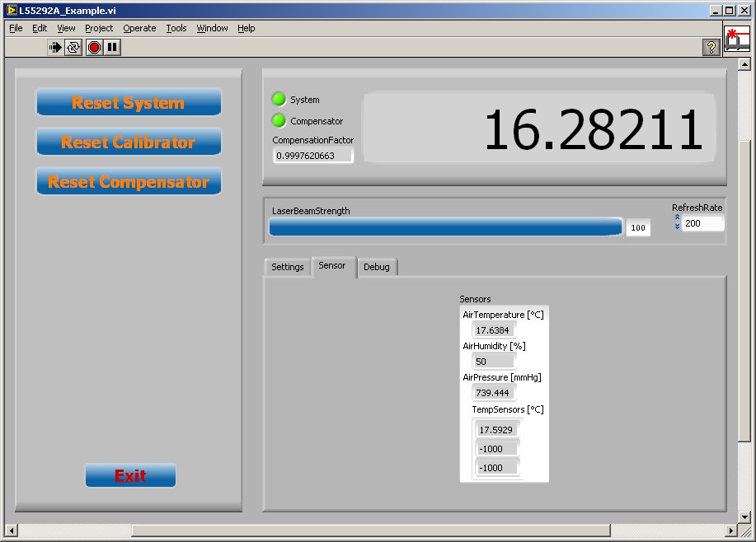The height and width of the screenshot is (542, 756).
Task: Abort execution using the red stop icon
Action: 92,47
